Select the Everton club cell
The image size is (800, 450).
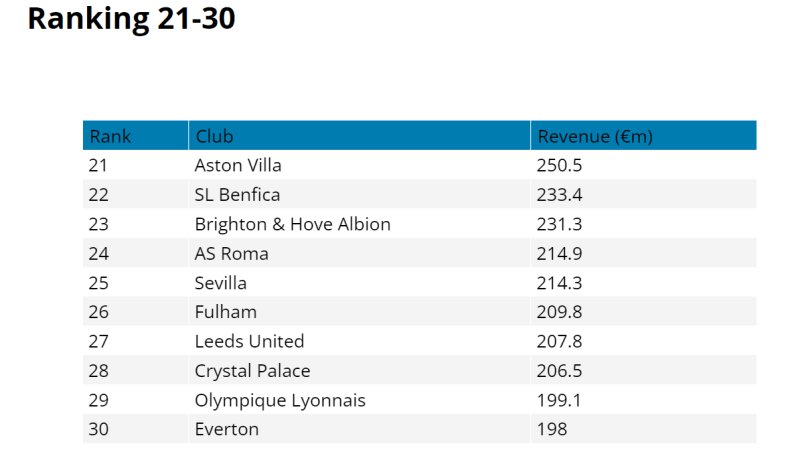[x=360, y=429]
